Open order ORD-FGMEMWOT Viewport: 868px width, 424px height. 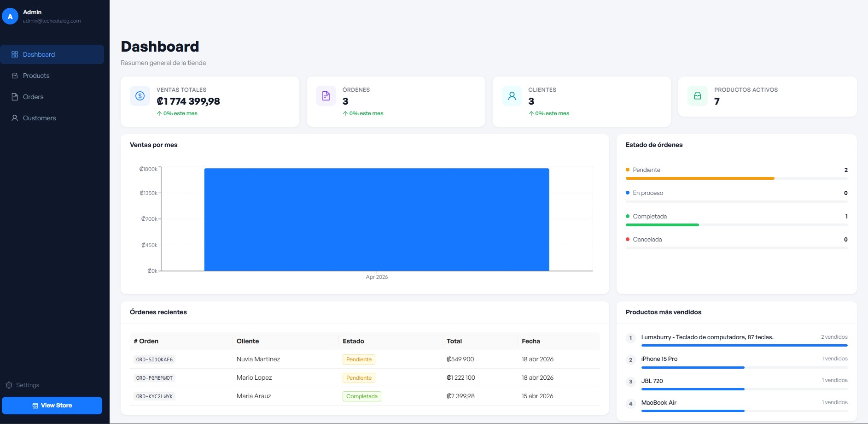tap(154, 378)
